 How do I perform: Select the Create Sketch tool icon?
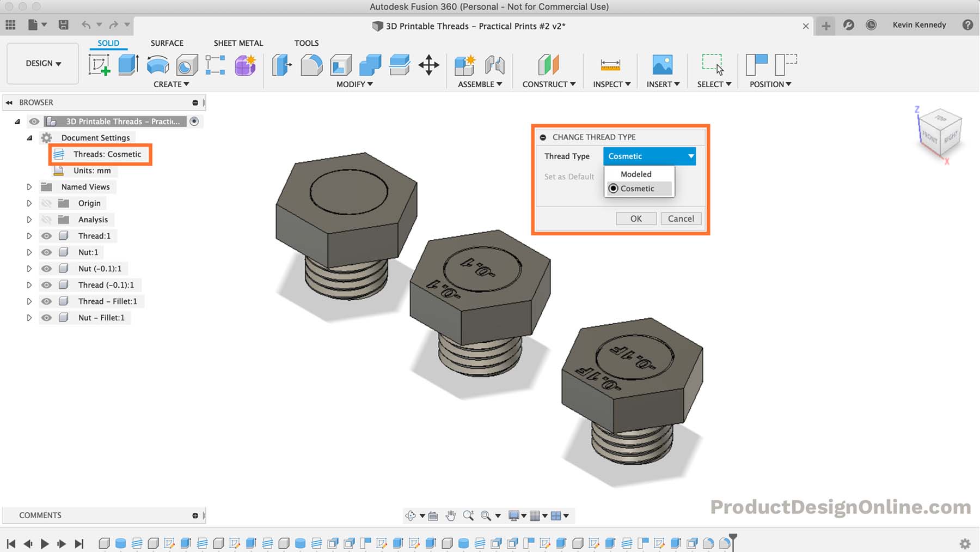[99, 65]
